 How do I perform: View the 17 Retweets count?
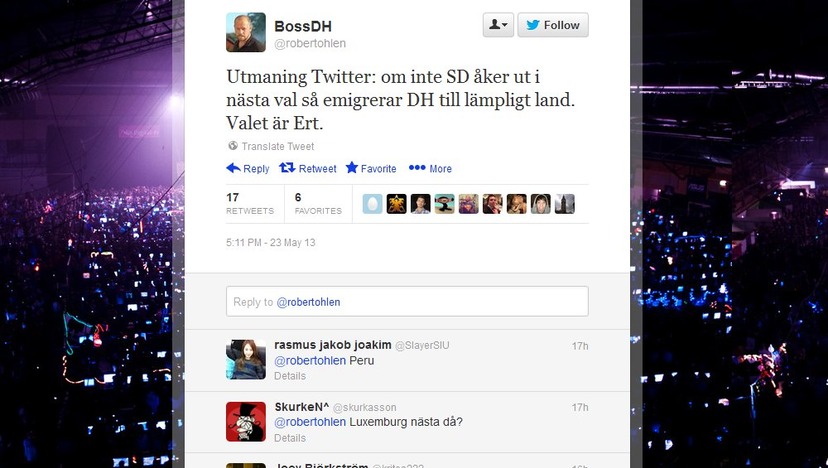pyautogui.click(x=250, y=203)
